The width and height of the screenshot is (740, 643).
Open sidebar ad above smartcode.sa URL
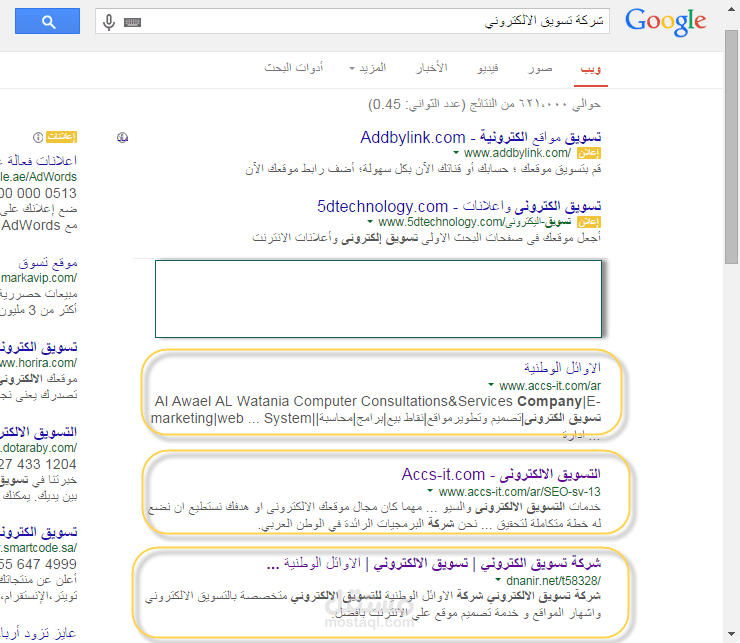pos(39,532)
